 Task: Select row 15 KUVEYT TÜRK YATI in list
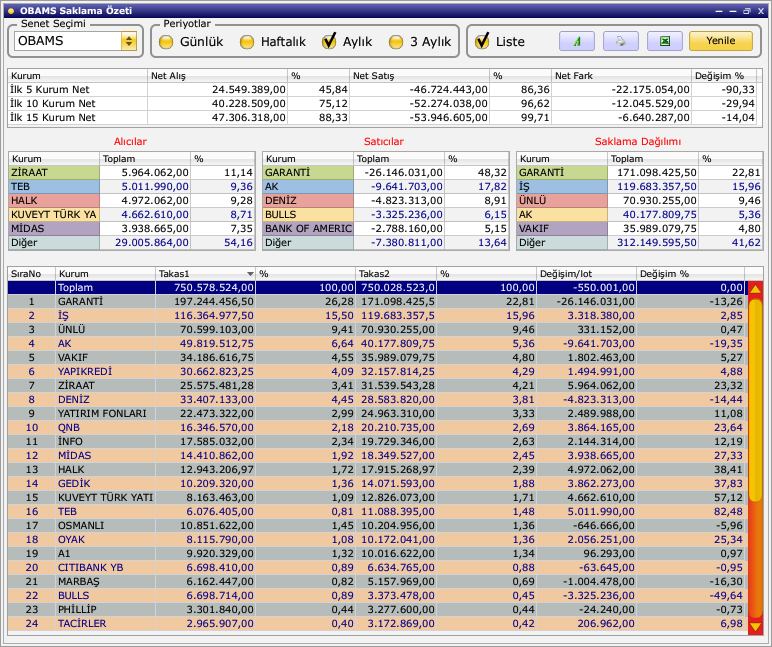pos(377,497)
